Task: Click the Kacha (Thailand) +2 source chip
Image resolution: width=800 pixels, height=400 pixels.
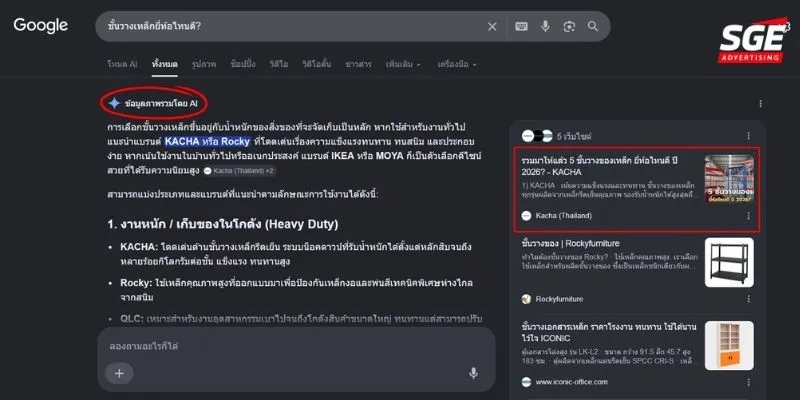Action: point(240,171)
